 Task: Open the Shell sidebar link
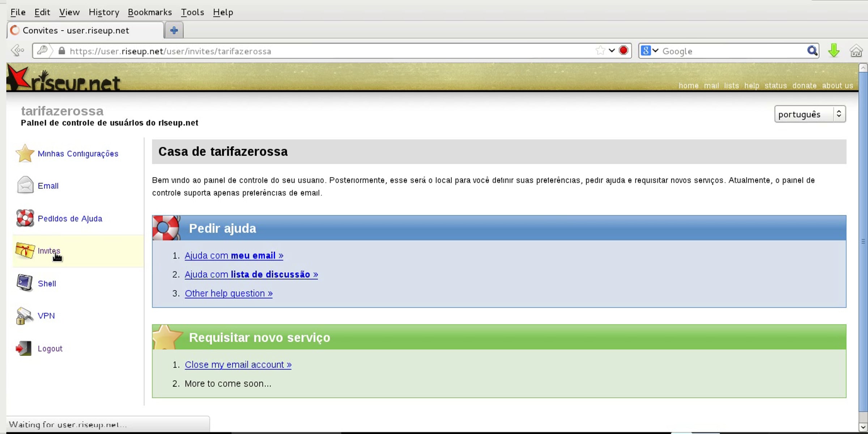click(x=47, y=284)
